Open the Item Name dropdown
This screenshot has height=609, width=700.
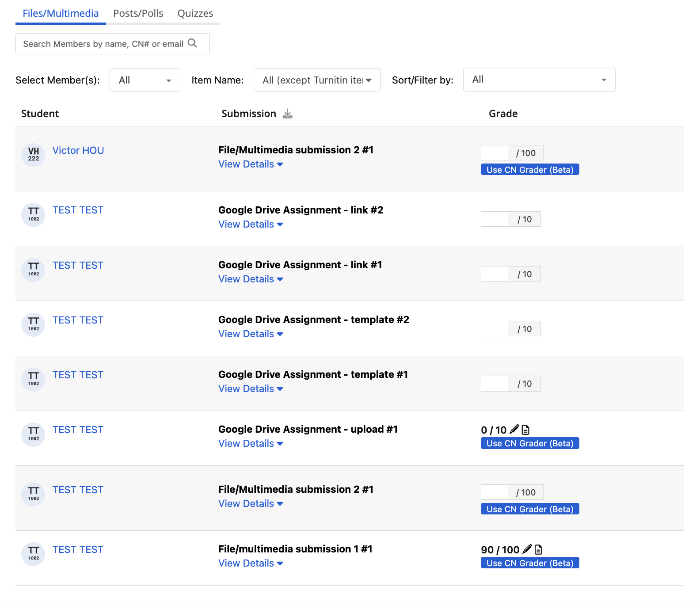pos(317,80)
